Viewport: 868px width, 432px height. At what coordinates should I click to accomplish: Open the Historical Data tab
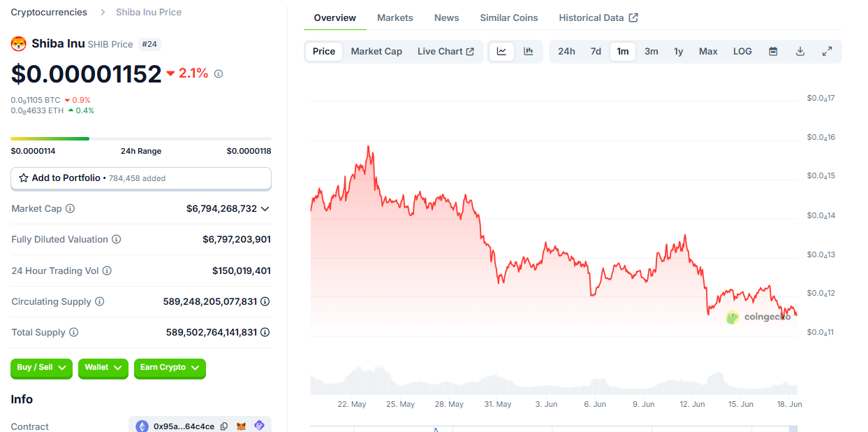598,17
